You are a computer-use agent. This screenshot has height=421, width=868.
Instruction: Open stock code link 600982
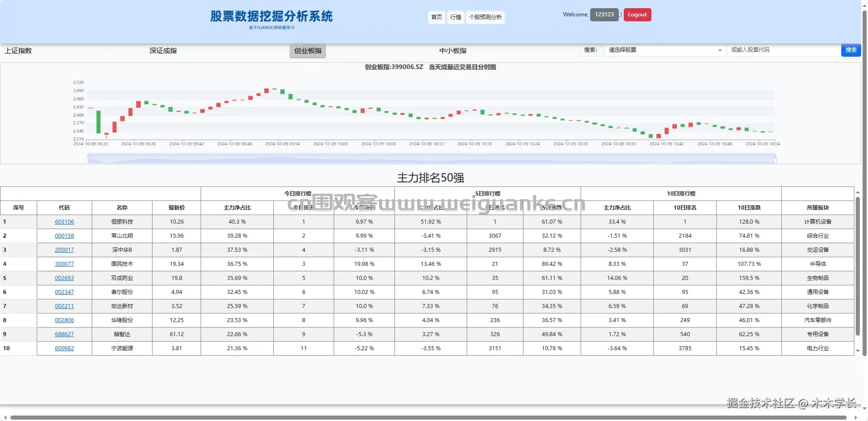64,348
